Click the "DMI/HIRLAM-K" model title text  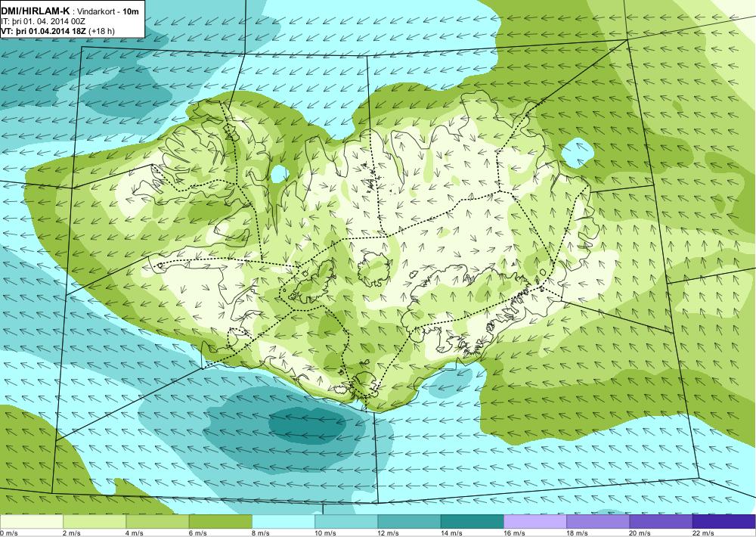pos(36,11)
